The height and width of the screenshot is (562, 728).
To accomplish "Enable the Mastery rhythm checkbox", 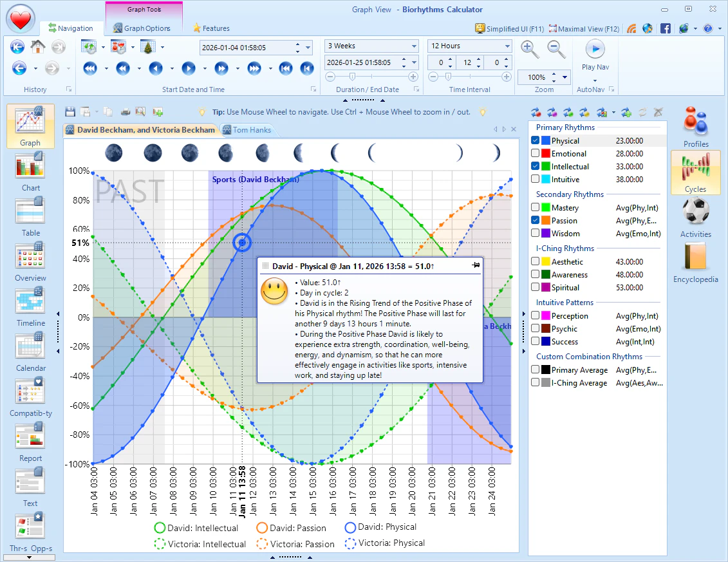I will 536,208.
